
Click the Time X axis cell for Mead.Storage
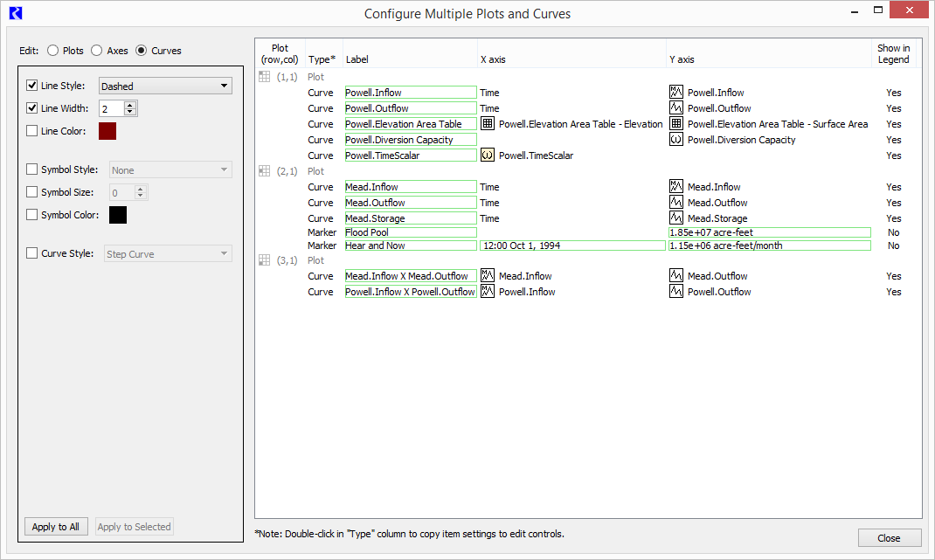point(489,218)
